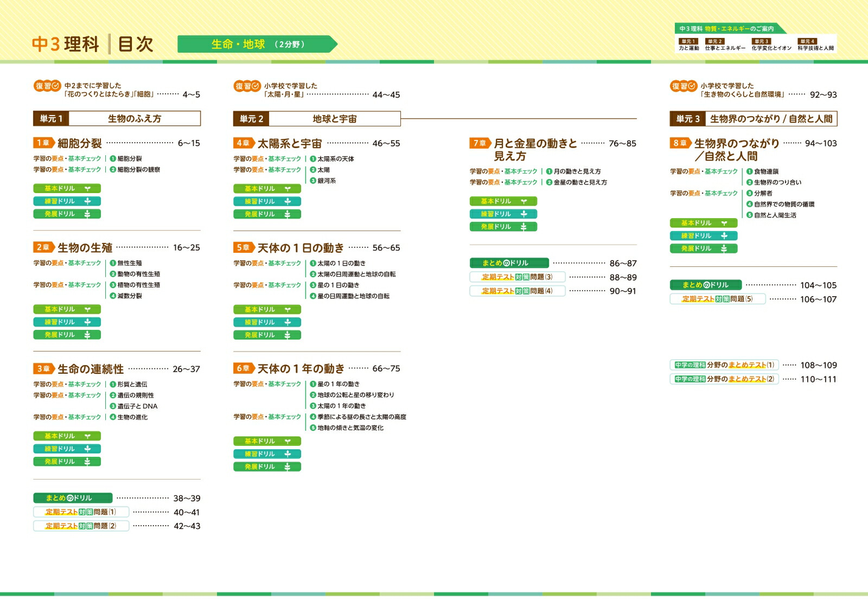Screen dimensions: 868x613
Task: Open 発展ドリル under 細胞分裂 chapter
Action: 67,214
